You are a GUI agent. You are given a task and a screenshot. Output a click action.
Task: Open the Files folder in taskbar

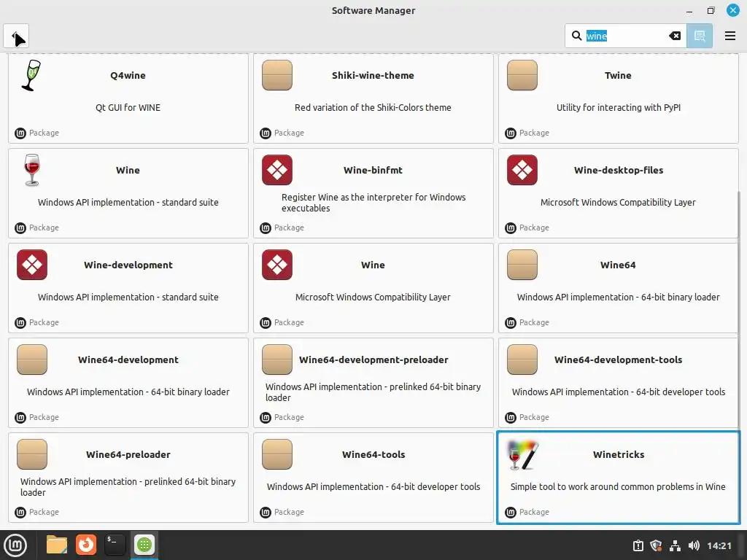(x=56, y=545)
